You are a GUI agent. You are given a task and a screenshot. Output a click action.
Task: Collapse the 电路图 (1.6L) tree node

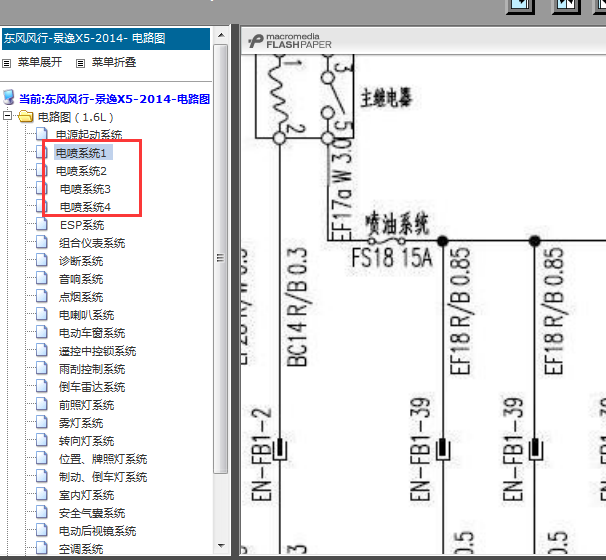coord(7,115)
